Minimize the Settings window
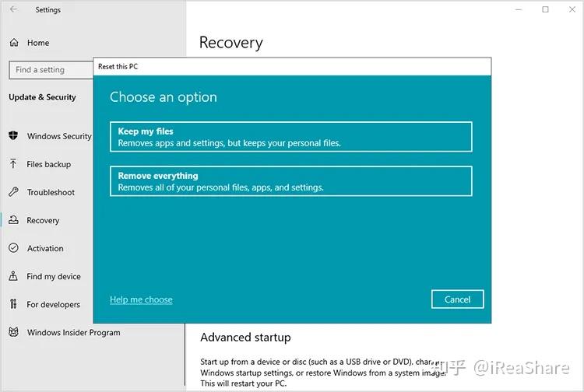Screen dimensions: 584x392 [519, 9]
